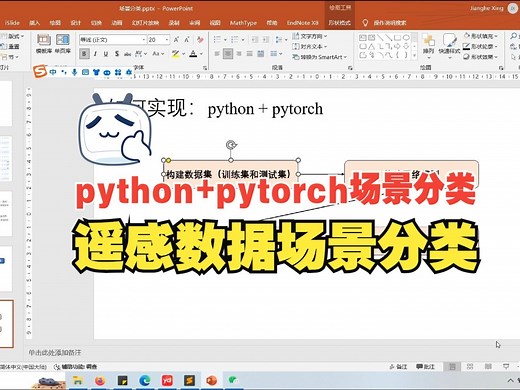Click Sogou toolbar microphone icon
This screenshot has height=390, width=520.
pos(75,72)
